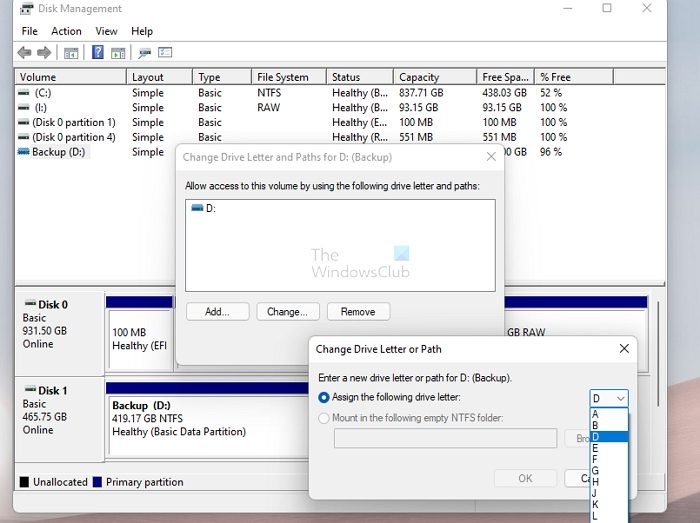Open the Help menu
The image size is (700, 523).
click(x=142, y=31)
